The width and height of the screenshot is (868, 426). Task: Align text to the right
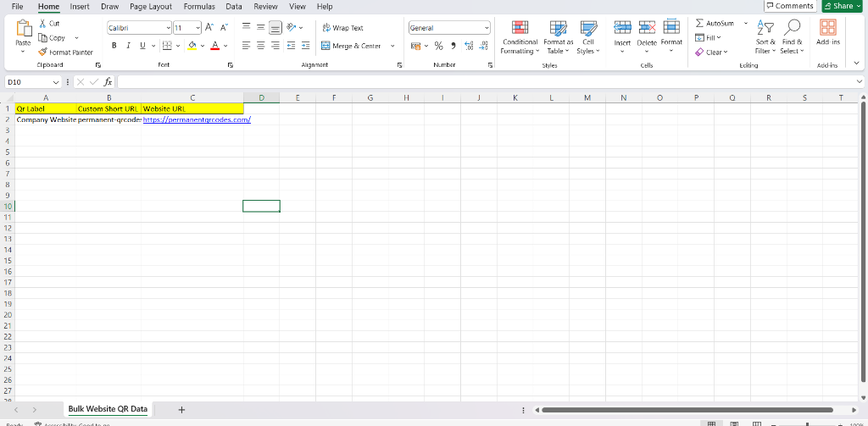[x=275, y=46]
